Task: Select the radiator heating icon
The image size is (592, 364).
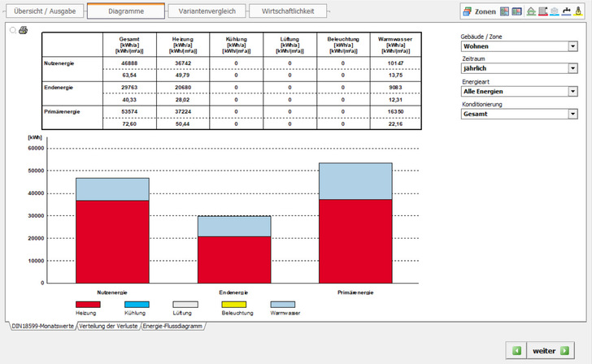Action: [x=543, y=11]
